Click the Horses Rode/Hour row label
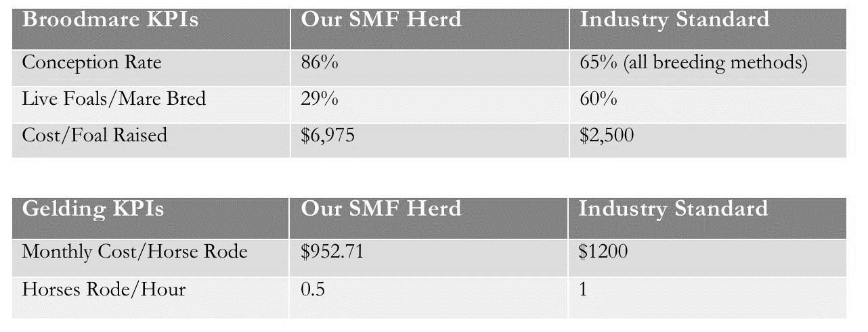 [x=104, y=289]
